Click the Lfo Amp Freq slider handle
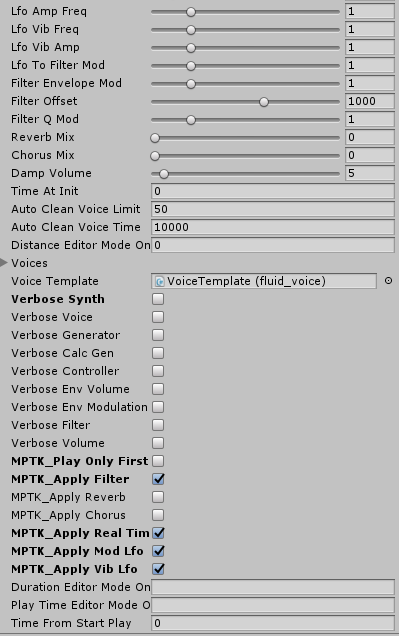The width and height of the screenshot is (399, 636). pos(191,12)
